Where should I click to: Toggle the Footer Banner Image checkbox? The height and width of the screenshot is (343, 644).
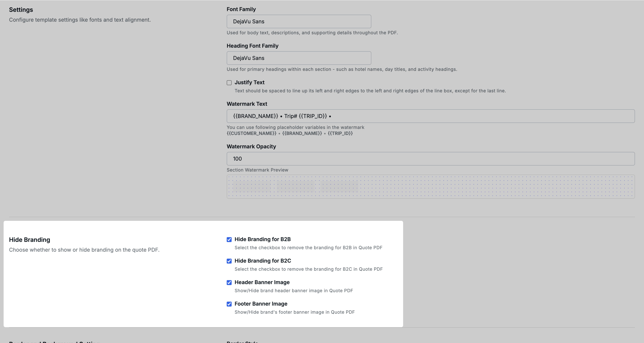229,304
